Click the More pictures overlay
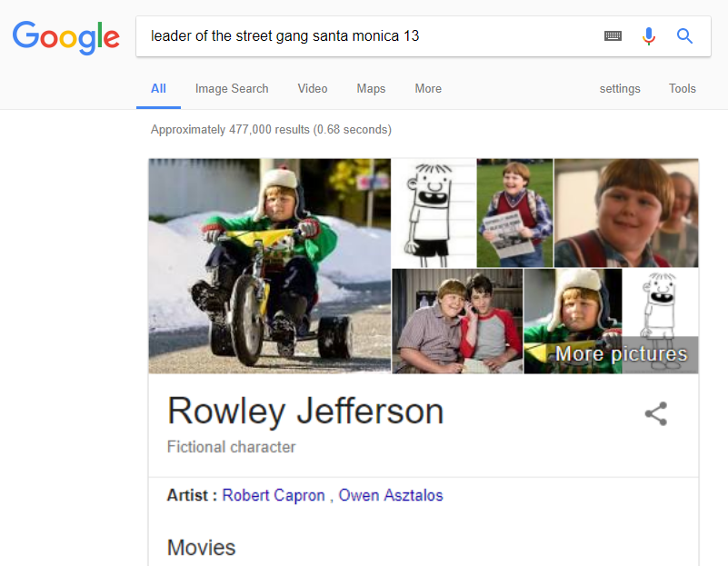The height and width of the screenshot is (566, 728). [x=621, y=354]
